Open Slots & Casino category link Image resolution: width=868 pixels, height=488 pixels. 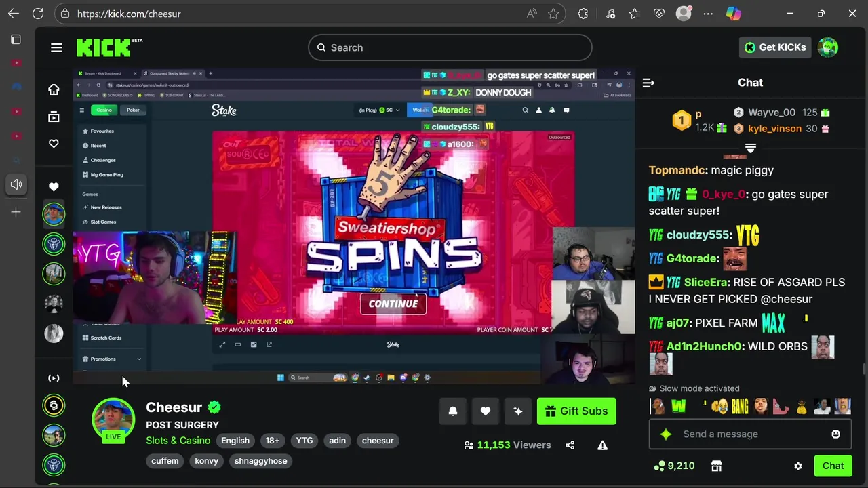click(x=178, y=441)
